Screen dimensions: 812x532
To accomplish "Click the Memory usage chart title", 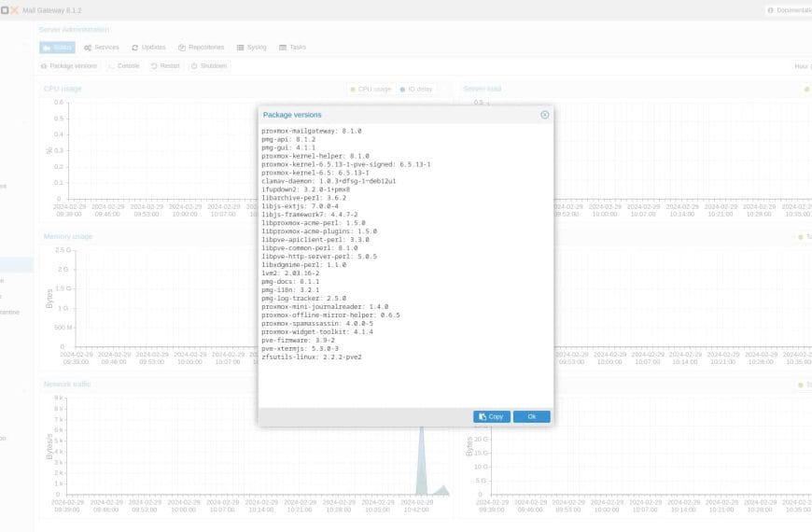I will click(x=68, y=237).
